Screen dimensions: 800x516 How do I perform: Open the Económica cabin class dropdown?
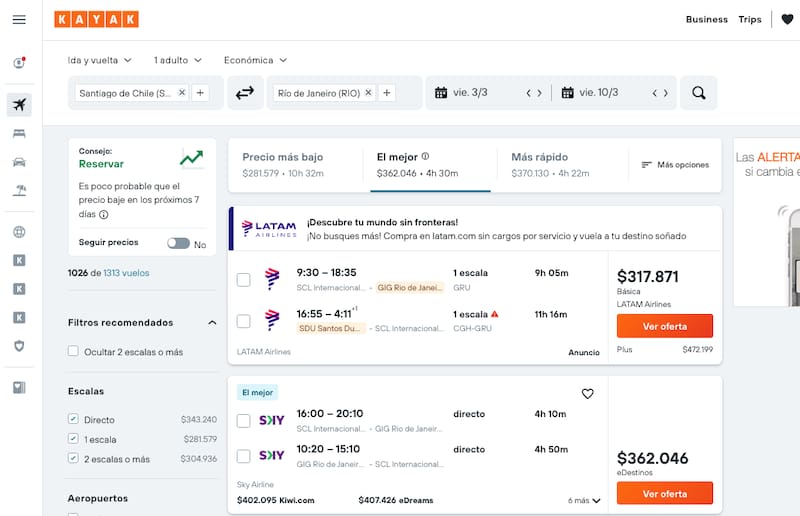click(255, 60)
